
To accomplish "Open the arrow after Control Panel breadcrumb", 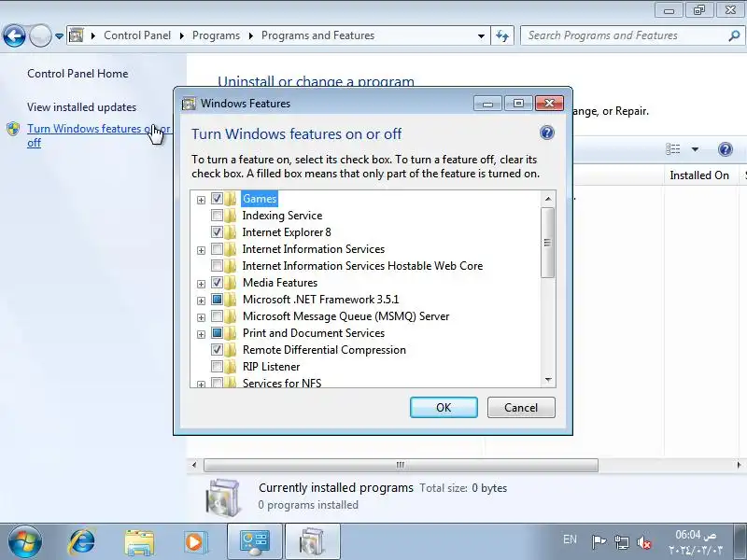I will click(x=182, y=35).
